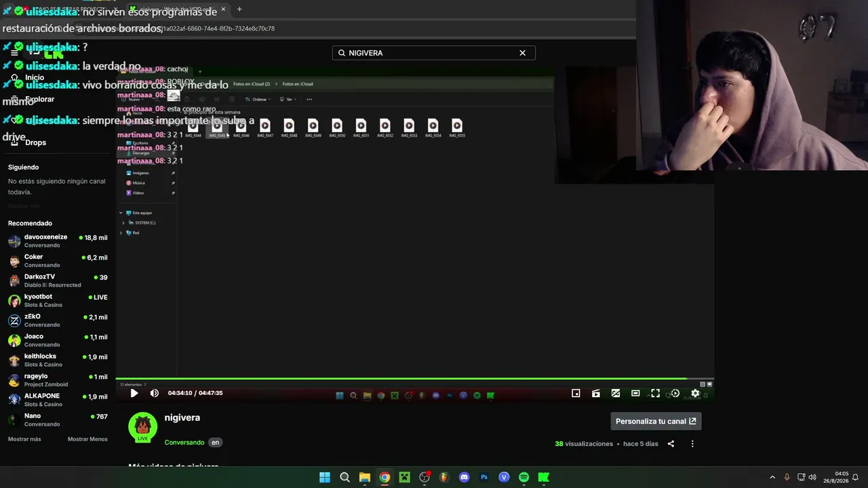Open ALKAPONE recommended channel
The width and height of the screenshot is (868, 488).
click(x=58, y=400)
